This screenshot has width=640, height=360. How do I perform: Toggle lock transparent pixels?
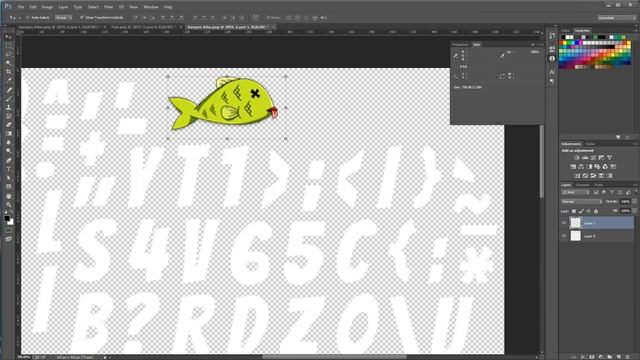coord(574,211)
